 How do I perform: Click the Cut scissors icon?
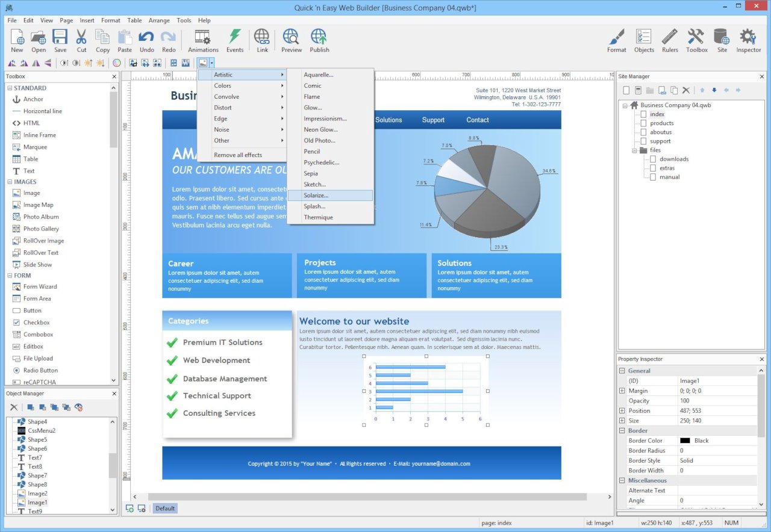coord(81,37)
